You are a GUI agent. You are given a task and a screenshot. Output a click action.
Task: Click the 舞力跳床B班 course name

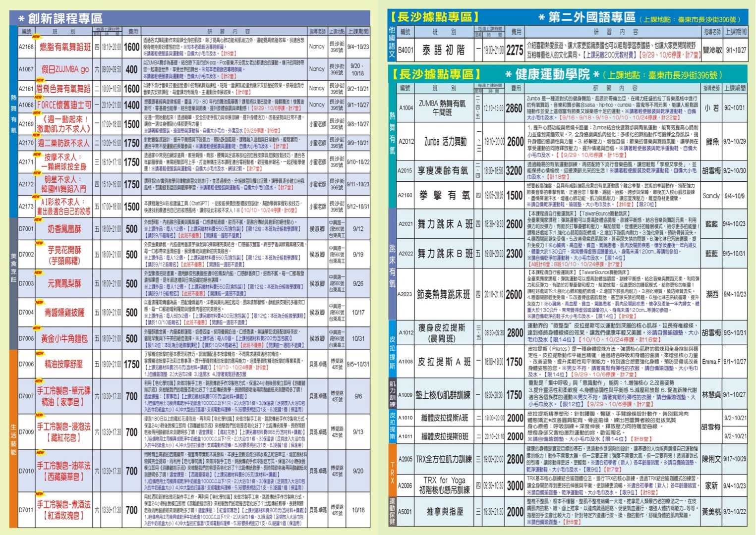pyautogui.click(x=445, y=254)
